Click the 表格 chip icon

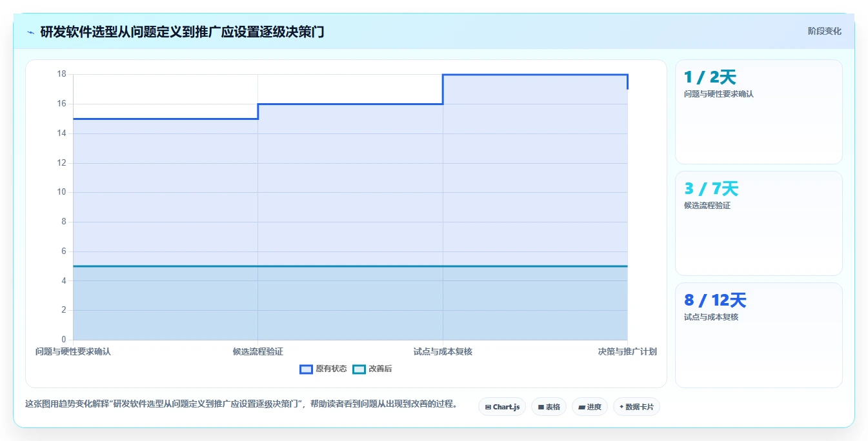click(x=541, y=407)
